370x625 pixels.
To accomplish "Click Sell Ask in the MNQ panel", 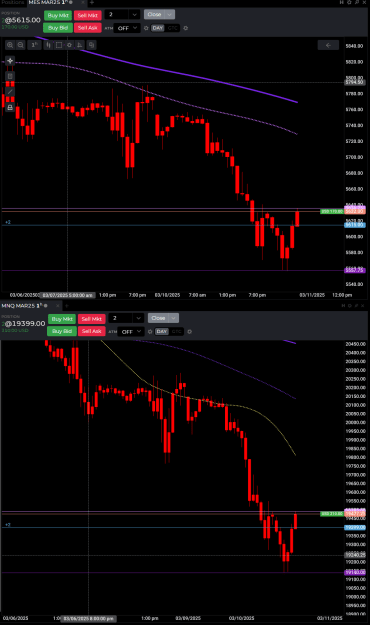I will (91, 331).
